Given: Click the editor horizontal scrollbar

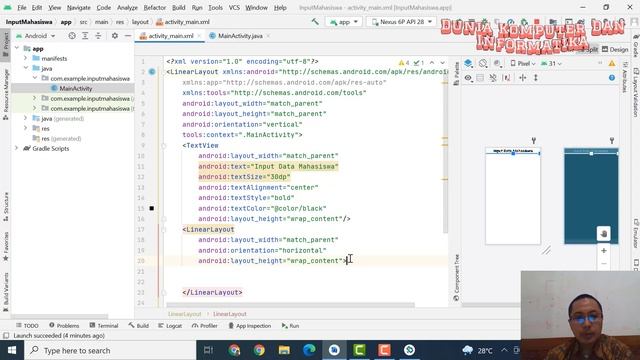Looking at the screenshot, I should [290, 305].
